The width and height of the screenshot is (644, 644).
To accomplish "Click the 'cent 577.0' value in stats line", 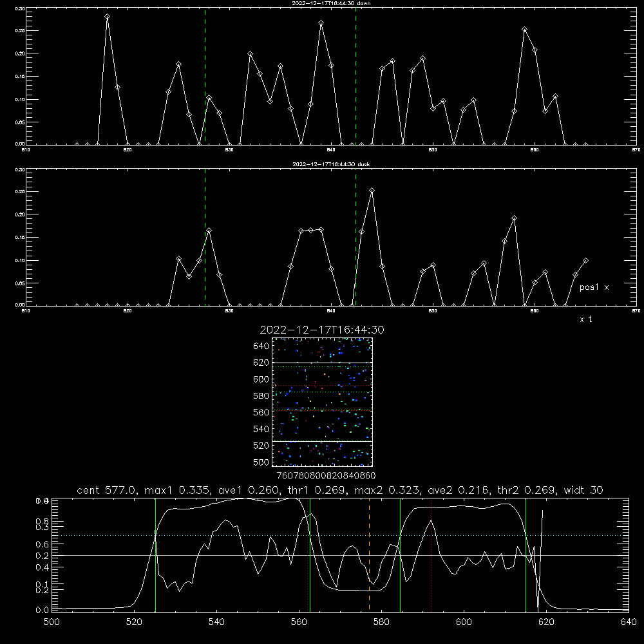I will pos(108,490).
